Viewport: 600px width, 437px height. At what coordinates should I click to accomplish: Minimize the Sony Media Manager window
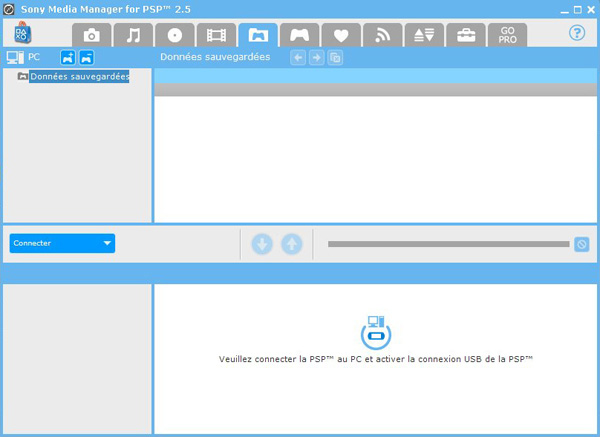564,10
